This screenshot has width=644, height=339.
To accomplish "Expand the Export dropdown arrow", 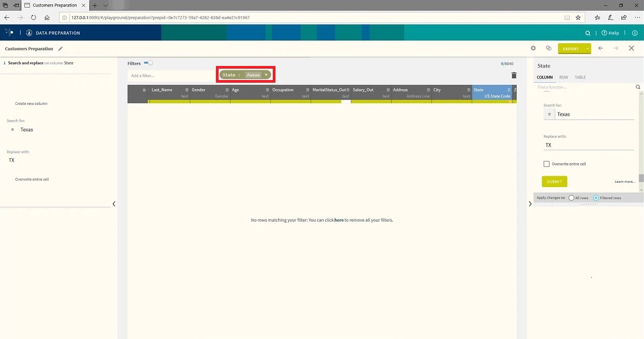I will point(588,49).
